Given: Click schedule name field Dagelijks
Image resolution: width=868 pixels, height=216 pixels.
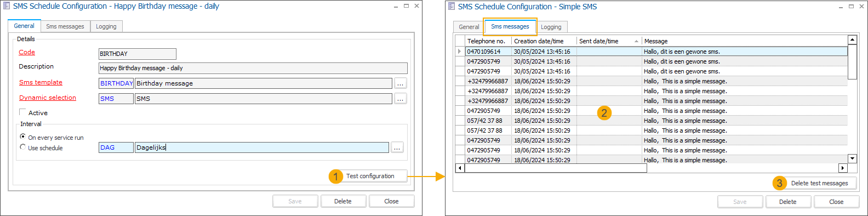Looking at the screenshot, I should (262, 147).
